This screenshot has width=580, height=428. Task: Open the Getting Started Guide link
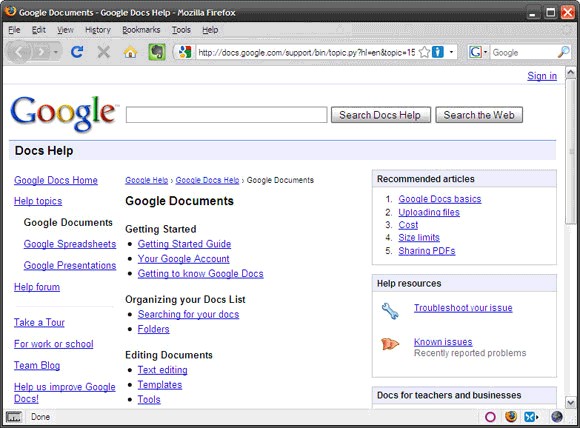click(184, 244)
